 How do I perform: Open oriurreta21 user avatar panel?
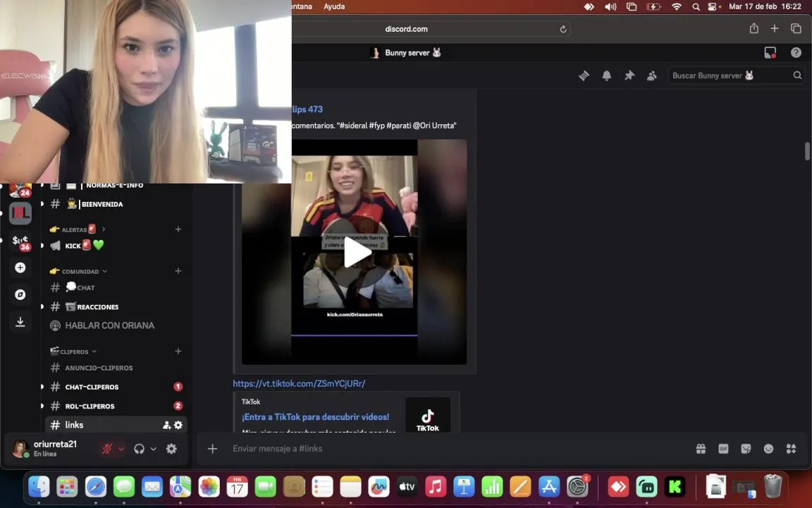coord(20,449)
